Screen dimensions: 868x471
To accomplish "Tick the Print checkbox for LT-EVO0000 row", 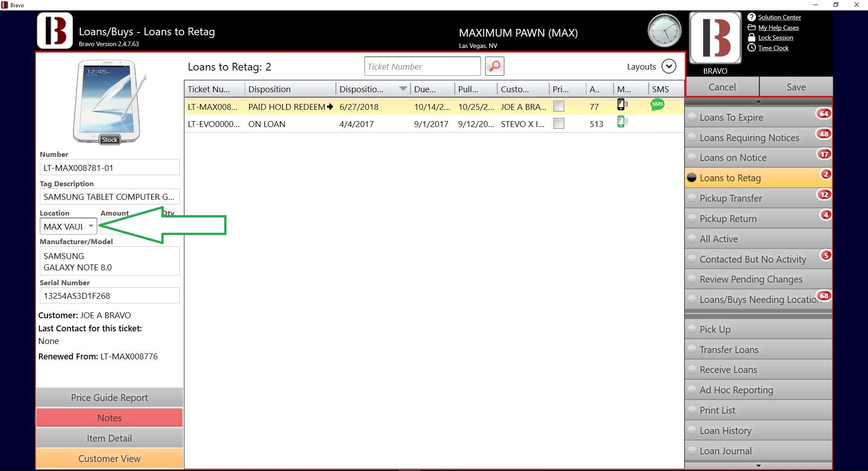I will pos(559,123).
